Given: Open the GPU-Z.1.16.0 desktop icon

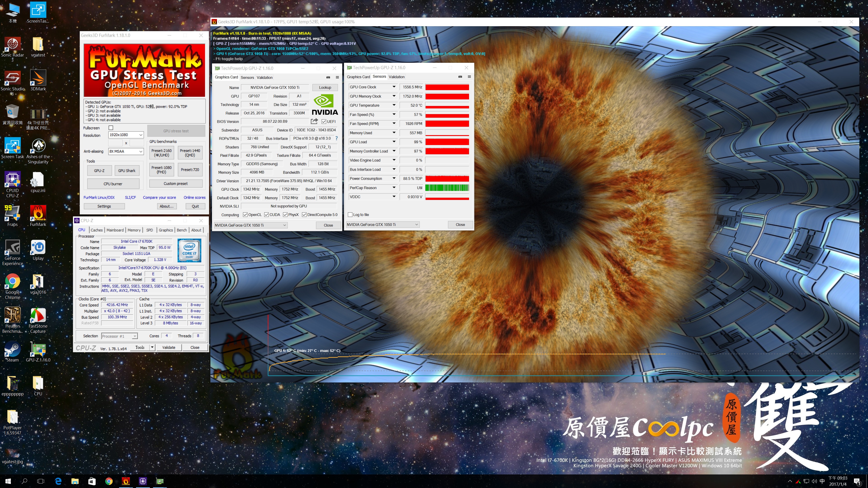Looking at the screenshot, I should tap(38, 352).
